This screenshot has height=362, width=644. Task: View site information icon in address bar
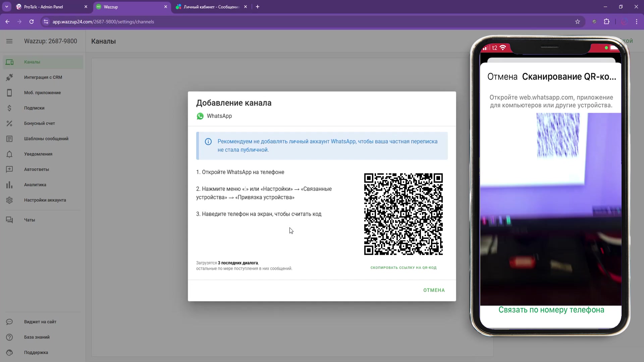click(x=46, y=22)
